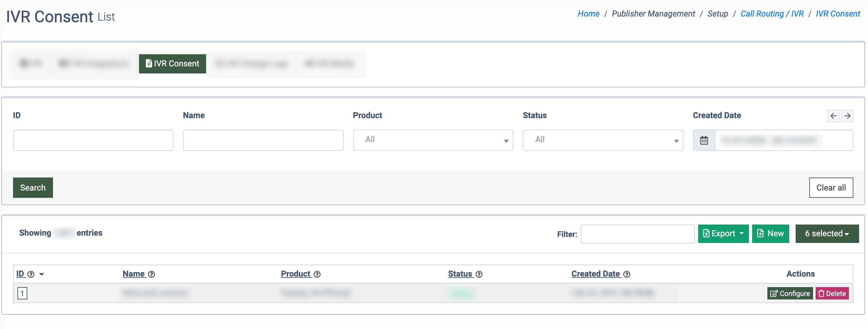Click the help icon beside Created Date column
The width and height of the screenshot is (868, 329).
(x=627, y=274)
